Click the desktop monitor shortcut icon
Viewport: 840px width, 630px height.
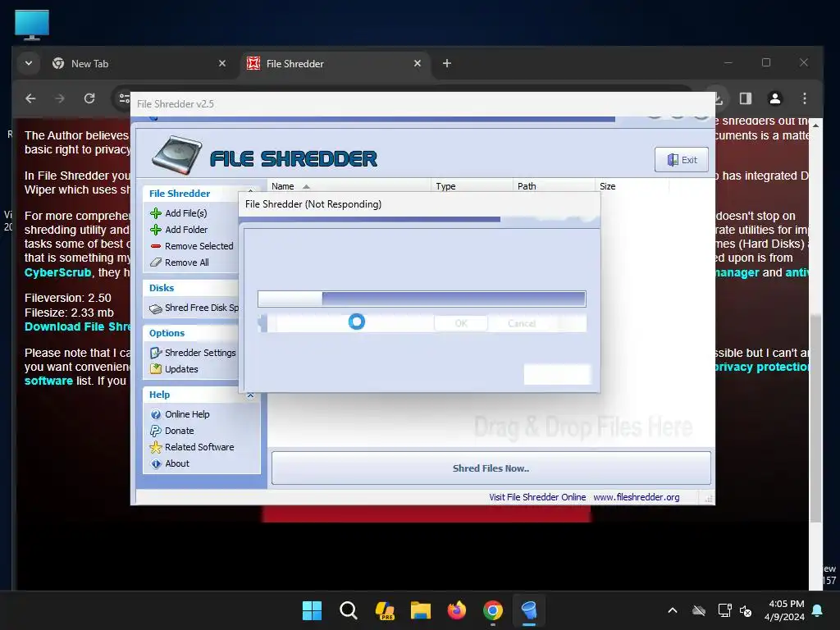click(32, 25)
